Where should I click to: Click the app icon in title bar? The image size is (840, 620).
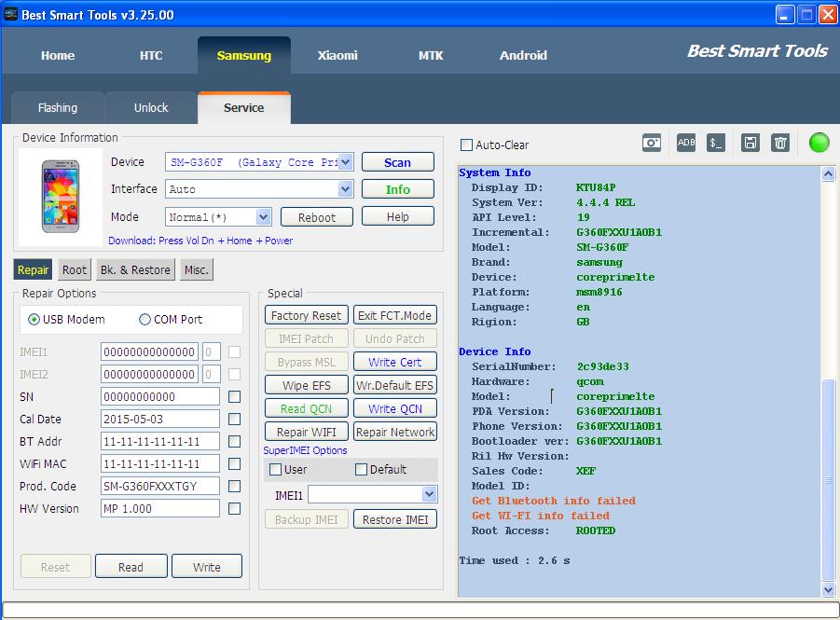click(x=10, y=15)
